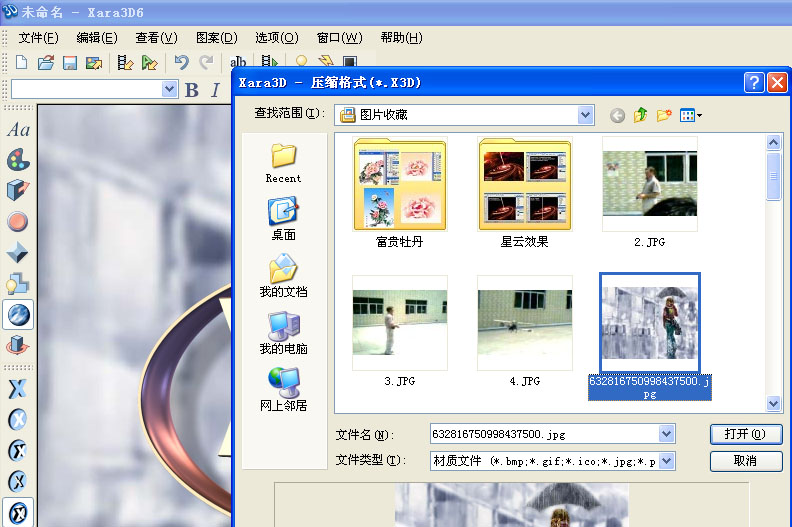Click file list scrollbar down arrow
Image resolution: width=792 pixels, height=527 pixels.
pyautogui.click(x=773, y=403)
